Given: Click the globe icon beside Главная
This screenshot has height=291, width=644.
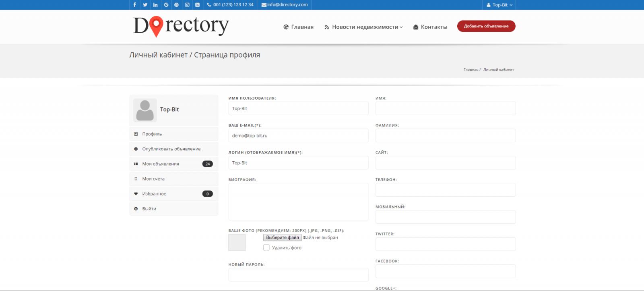Looking at the screenshot, I should [x=286, y=27].
